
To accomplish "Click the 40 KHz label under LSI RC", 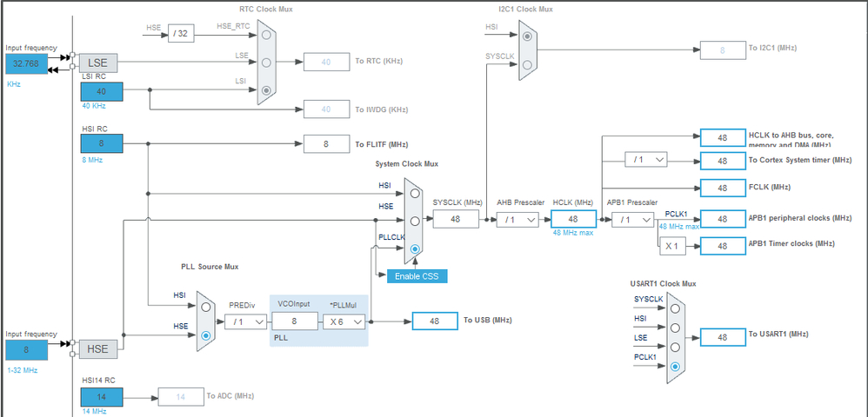I will (x=94, y=106).
